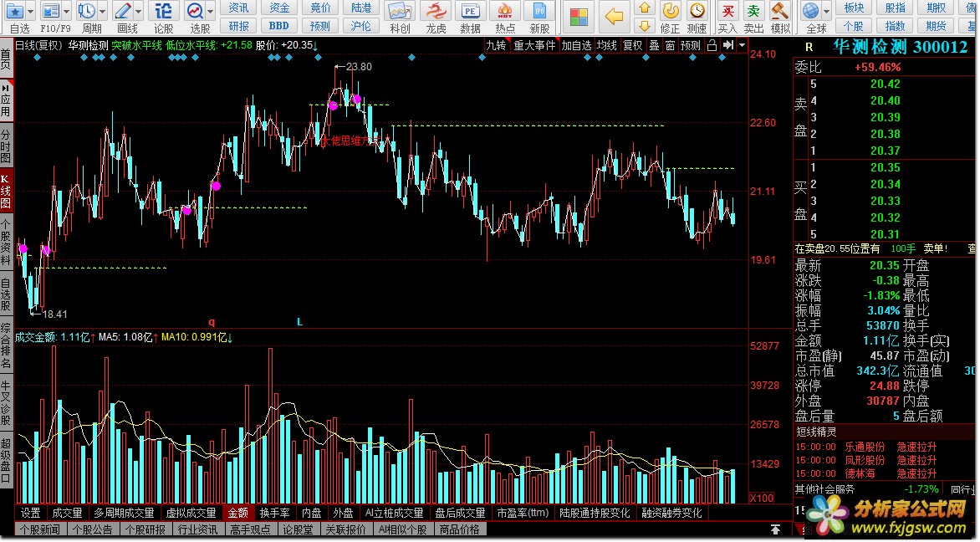
Task: Click the jump-to-end arrow in chart toolbar
Action: click(x=728, y=45)
